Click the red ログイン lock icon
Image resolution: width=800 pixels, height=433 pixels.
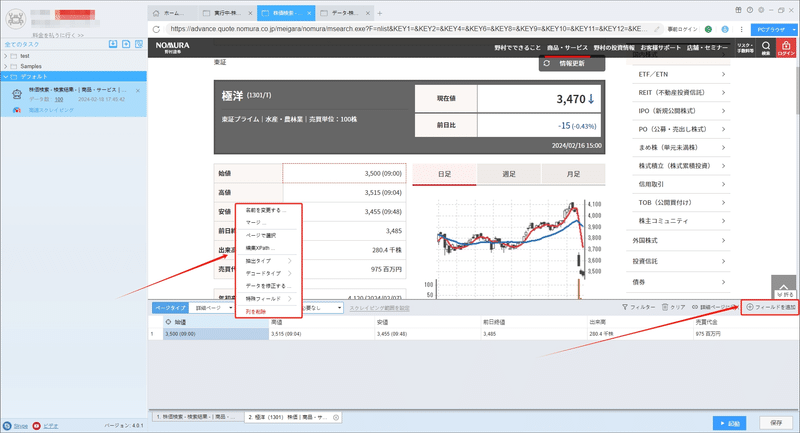tap(786, 47)
